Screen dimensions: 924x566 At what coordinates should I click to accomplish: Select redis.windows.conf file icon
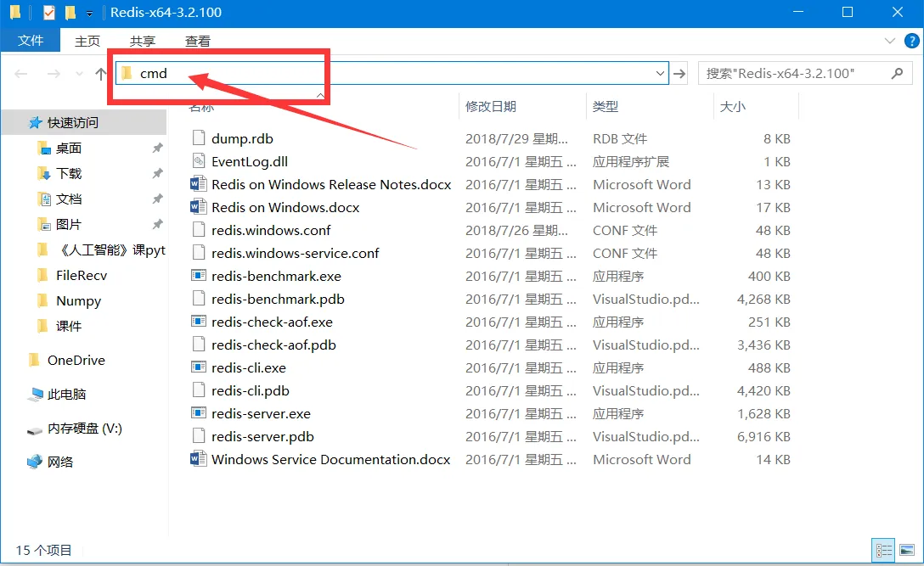point(199,230)
